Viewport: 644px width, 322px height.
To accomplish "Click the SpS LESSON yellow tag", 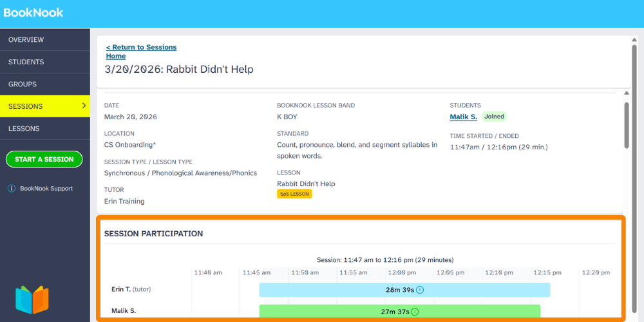I will pos(294,194).
